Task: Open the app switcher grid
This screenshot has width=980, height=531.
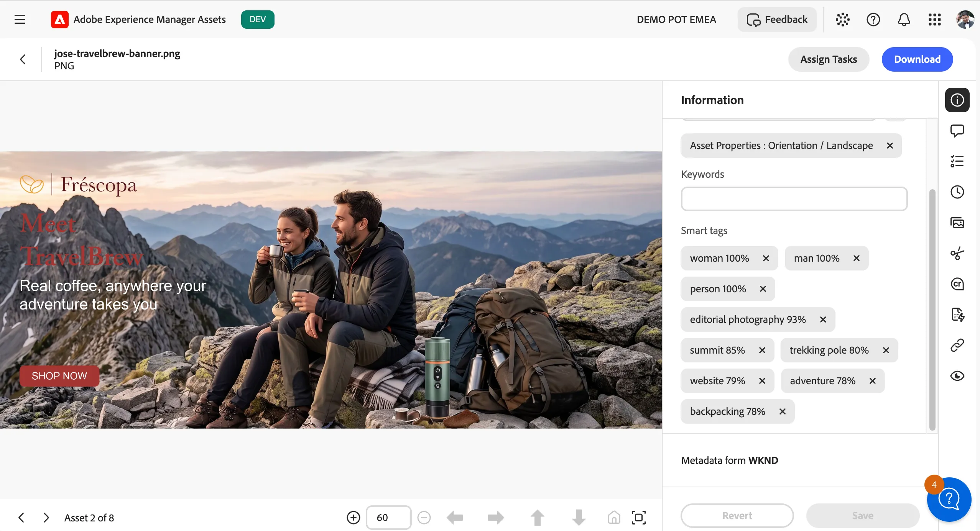Action: [935, 20]
